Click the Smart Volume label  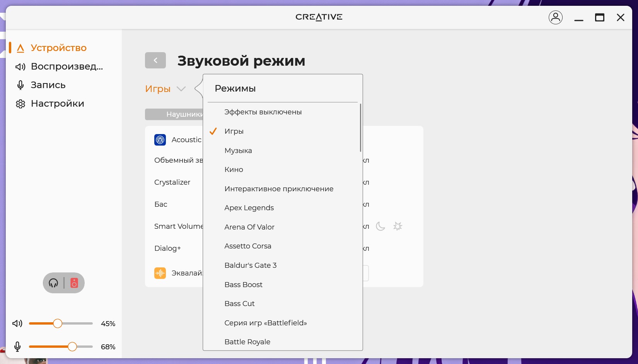pos(179,226)
